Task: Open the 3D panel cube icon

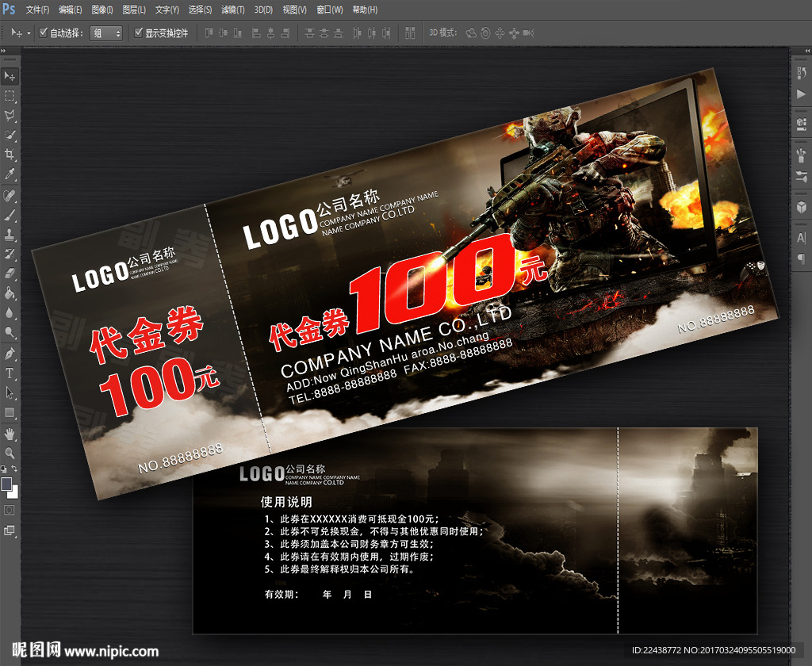Action: [802, 207]
